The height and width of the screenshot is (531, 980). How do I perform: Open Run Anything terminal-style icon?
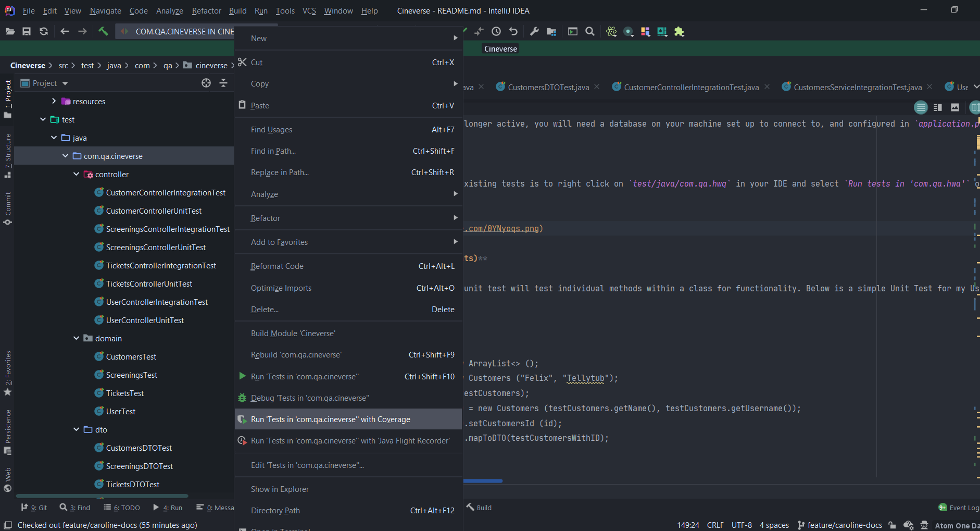coord(573,31)
